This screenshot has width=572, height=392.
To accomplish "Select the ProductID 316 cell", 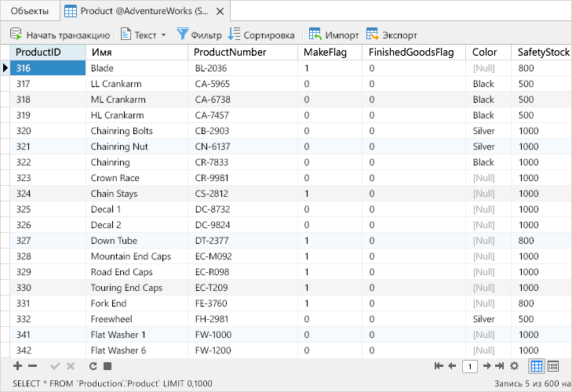I will [48, 68].
